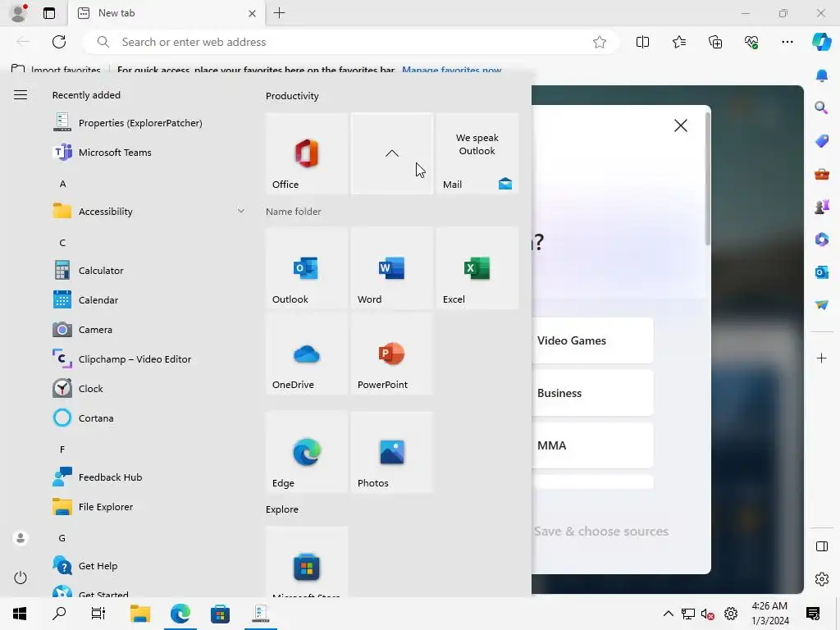Open taskbar Search

click(x=59, y=614)
